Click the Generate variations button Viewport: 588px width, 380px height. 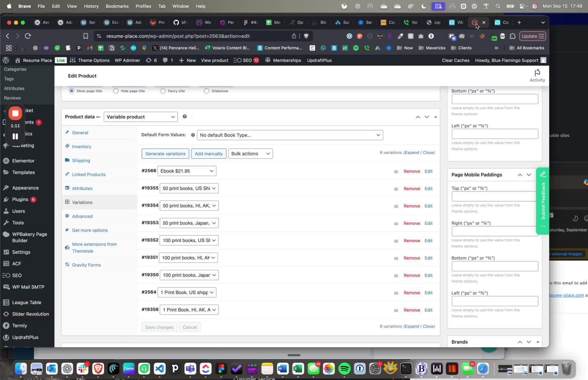coord(165,154)
